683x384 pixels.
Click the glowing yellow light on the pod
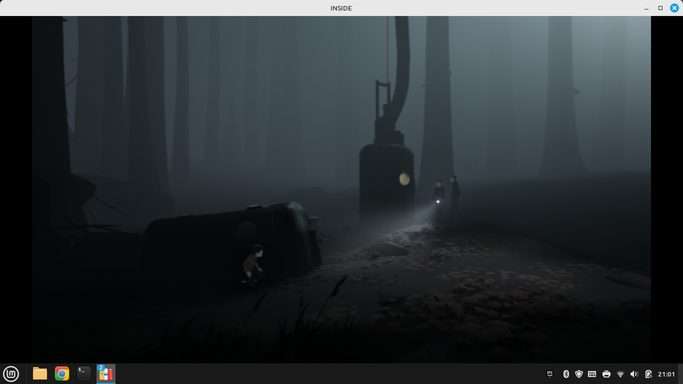point(404,179)
